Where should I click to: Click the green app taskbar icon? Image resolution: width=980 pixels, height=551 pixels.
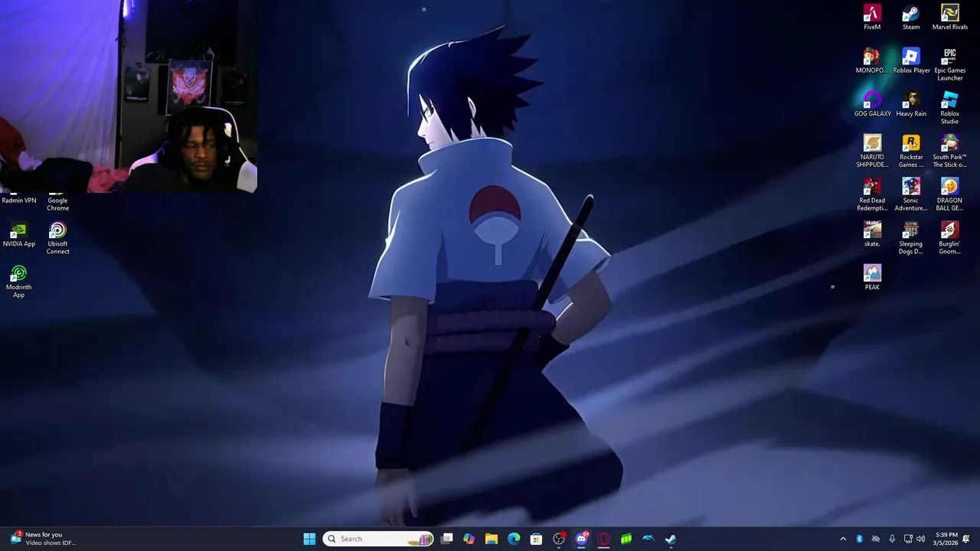click(x=626, y=539)
